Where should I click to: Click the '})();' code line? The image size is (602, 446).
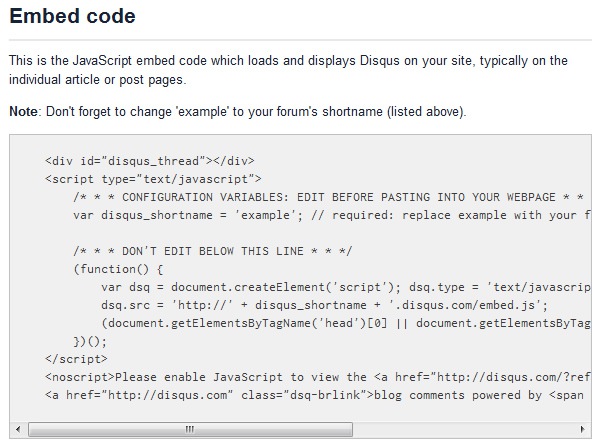point(90,341)
